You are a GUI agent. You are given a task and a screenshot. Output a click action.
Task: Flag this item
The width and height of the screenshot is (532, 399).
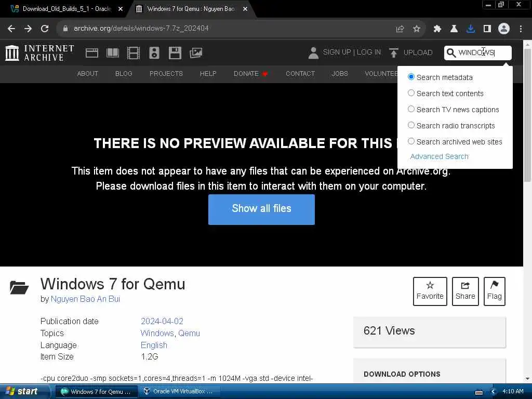pos(495,291)
